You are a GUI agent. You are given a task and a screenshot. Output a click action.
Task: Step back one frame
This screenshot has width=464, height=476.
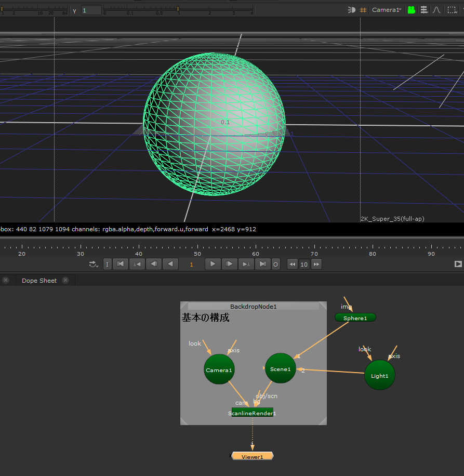pyautogui.click(x=154, y=265)
